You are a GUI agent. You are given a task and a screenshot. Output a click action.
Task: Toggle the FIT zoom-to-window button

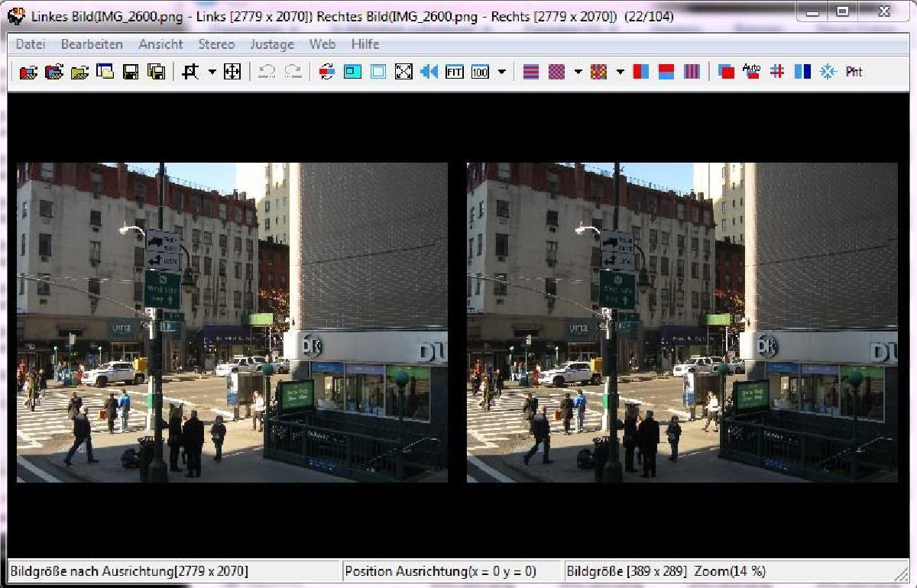pyautogui.click(x=455, y=72)
